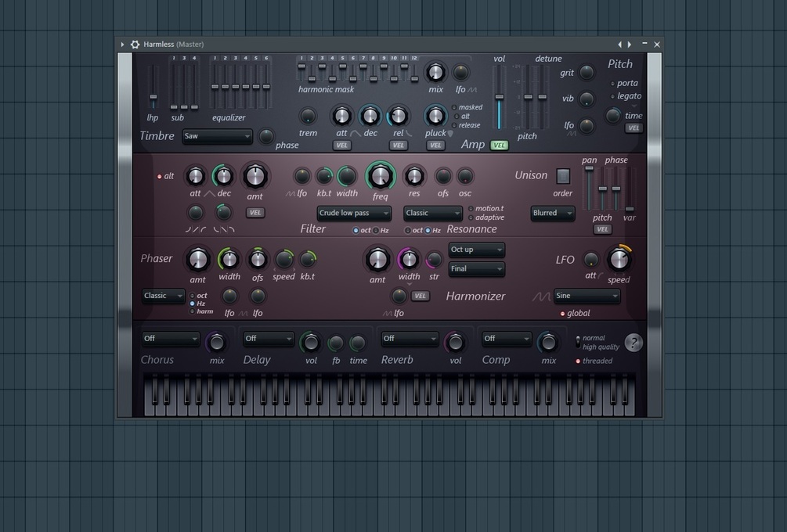Enable adaptive resonance option
The height and width of the screenshot is (532, 787).
pyautogui.click(x=471, y=217)
